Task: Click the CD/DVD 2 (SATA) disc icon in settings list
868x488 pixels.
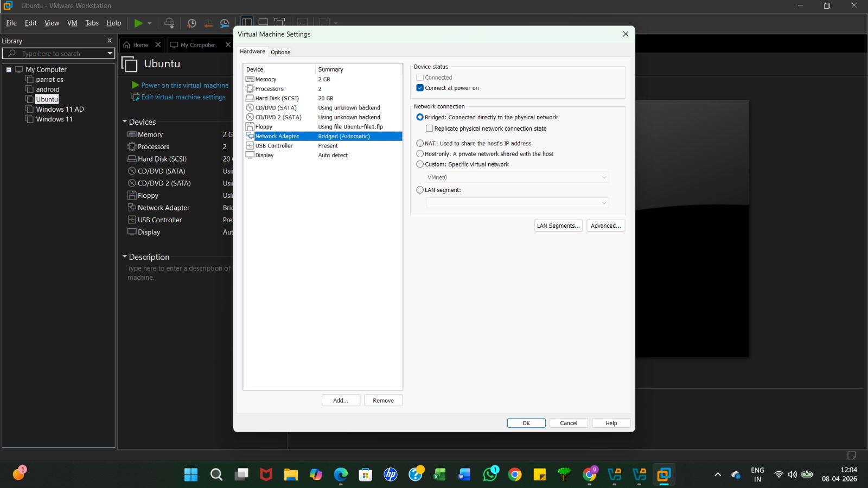Action: 250,117
